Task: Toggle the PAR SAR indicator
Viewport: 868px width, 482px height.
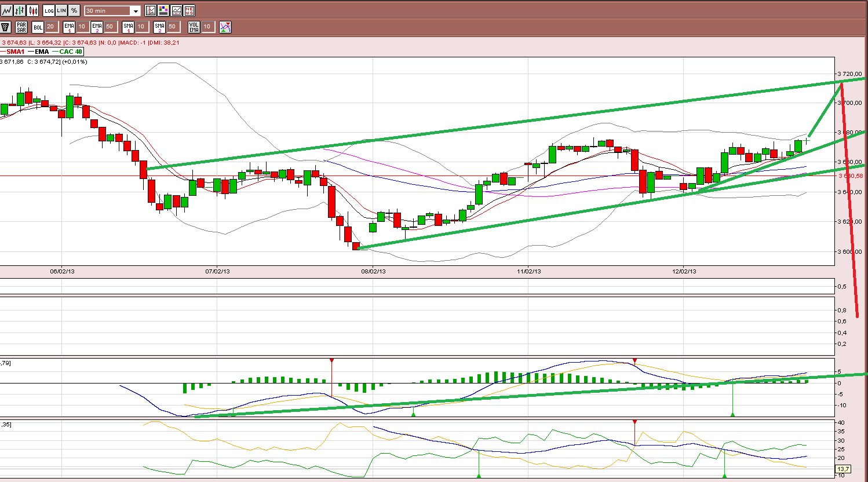Action: (x=21, y=27)
